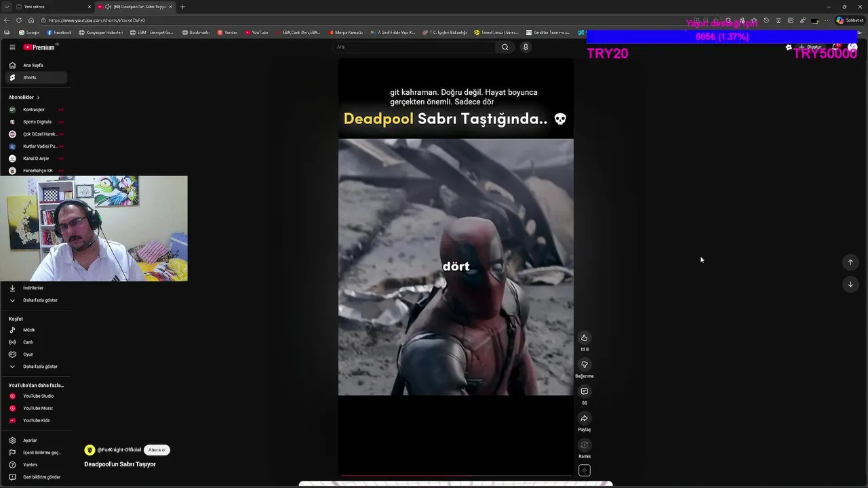Dislike the short (Beğenme)

click(x=584, y=365)
